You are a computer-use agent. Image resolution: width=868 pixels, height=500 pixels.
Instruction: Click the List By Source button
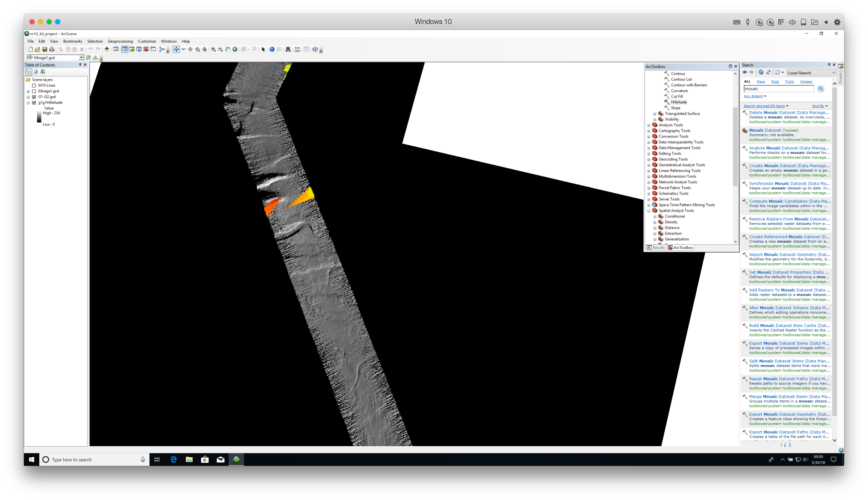point(36,72)
